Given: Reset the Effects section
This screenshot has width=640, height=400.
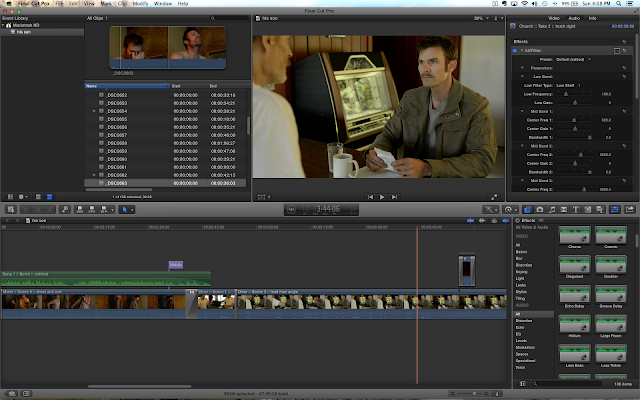Looking at the screenshot, I should [x=624, y=42].
